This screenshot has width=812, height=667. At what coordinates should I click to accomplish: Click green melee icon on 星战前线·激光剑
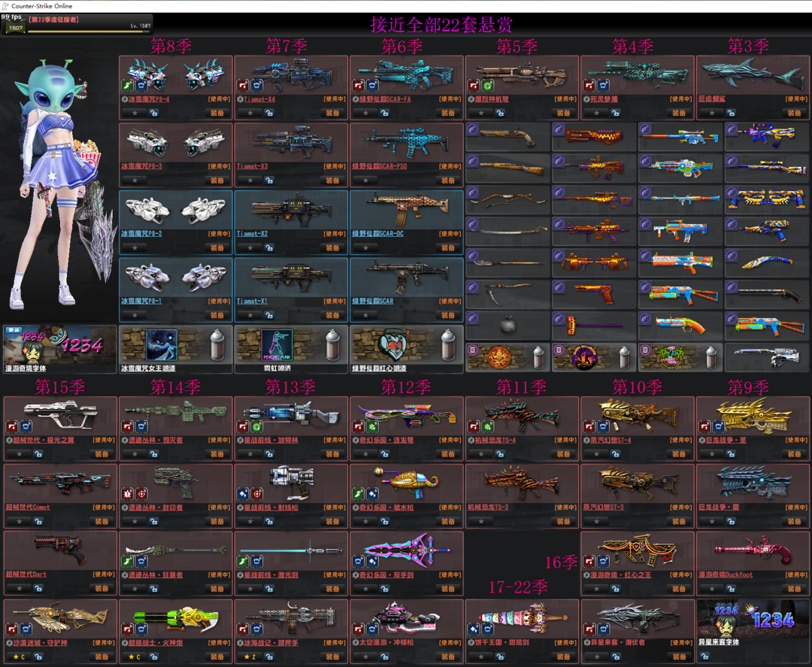244,561
